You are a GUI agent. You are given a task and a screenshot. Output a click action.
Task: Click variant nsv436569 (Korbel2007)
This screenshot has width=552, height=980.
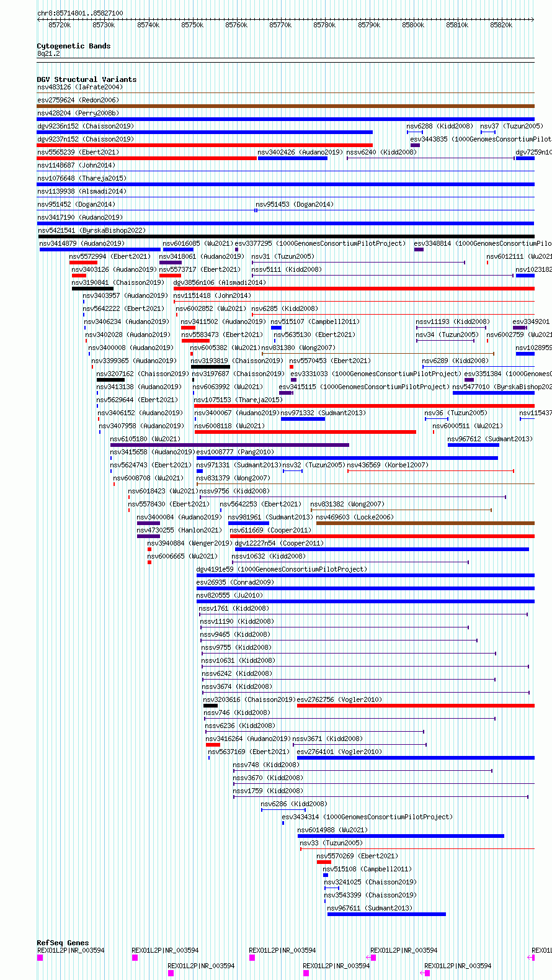[x=388, y=465]
